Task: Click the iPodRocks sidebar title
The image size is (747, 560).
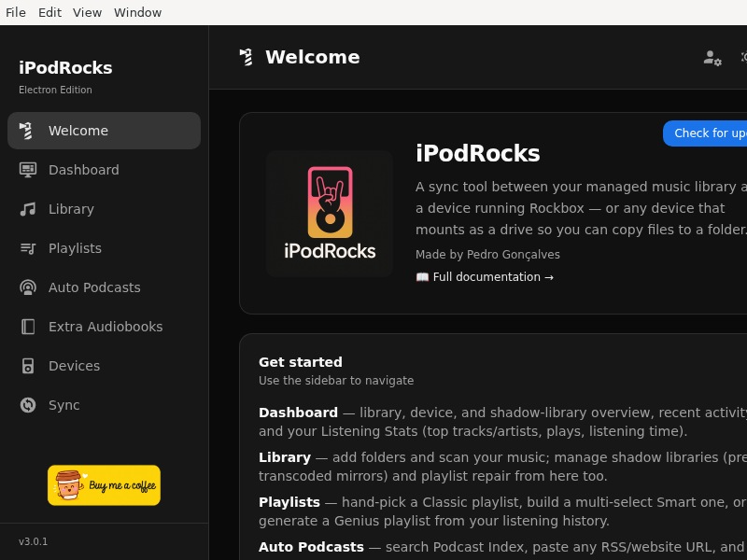Action: [65, 67]
